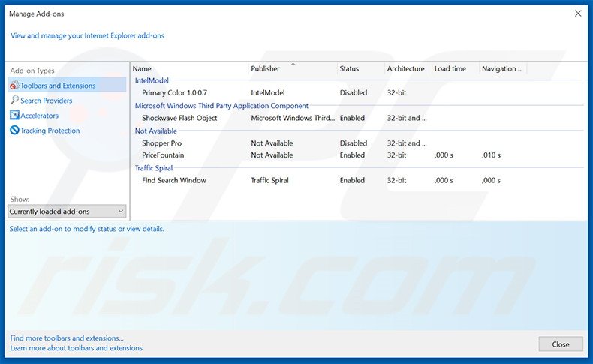Click Enabled status of PriceFountain row
Screen dimensions: 593x364
point(352,155)
